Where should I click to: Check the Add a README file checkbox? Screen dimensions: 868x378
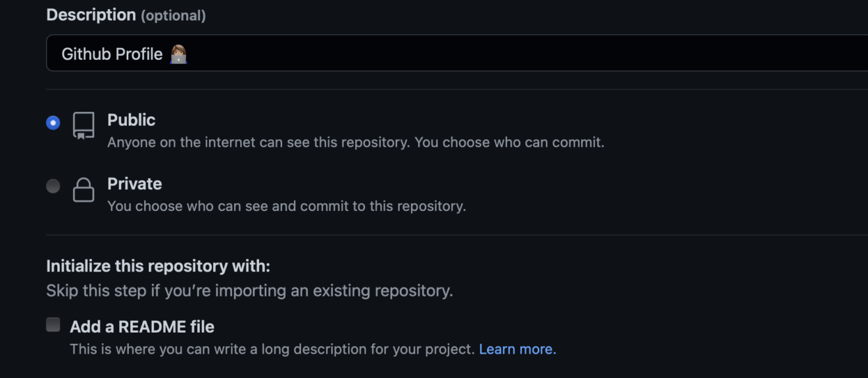53,324
